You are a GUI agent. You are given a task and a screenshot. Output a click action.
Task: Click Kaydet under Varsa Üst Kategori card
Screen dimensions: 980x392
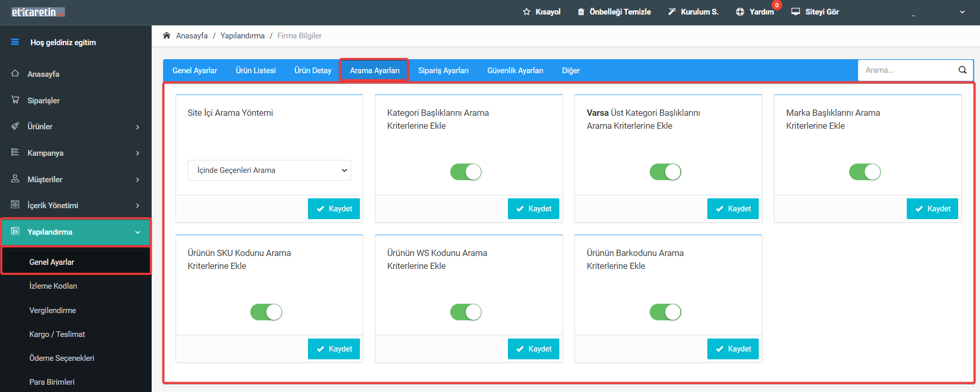point(733,209)
